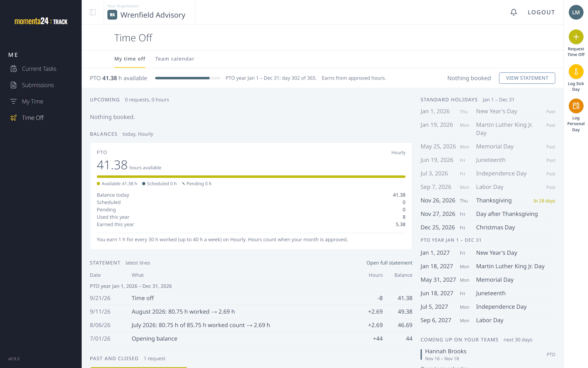Open Submissions in the sidebar
Image resolution: width=588 pixels, height=368 pixels.
pyautogui.click(x=38, y=85)
